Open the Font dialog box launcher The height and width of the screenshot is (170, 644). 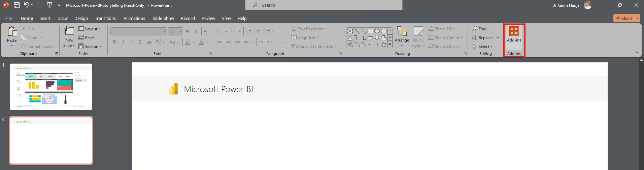(210, 54)
